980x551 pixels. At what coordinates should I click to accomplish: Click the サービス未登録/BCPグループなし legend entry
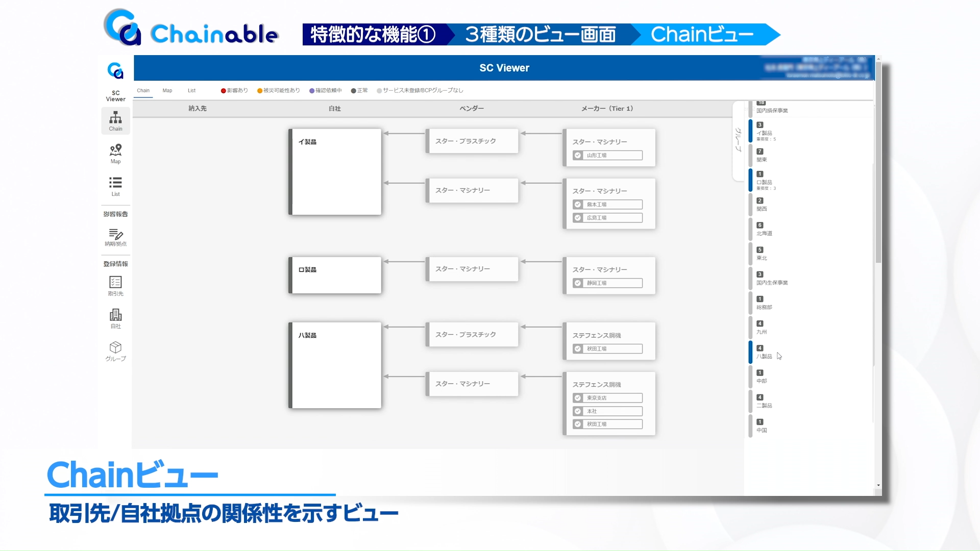(x=420, y=91)
